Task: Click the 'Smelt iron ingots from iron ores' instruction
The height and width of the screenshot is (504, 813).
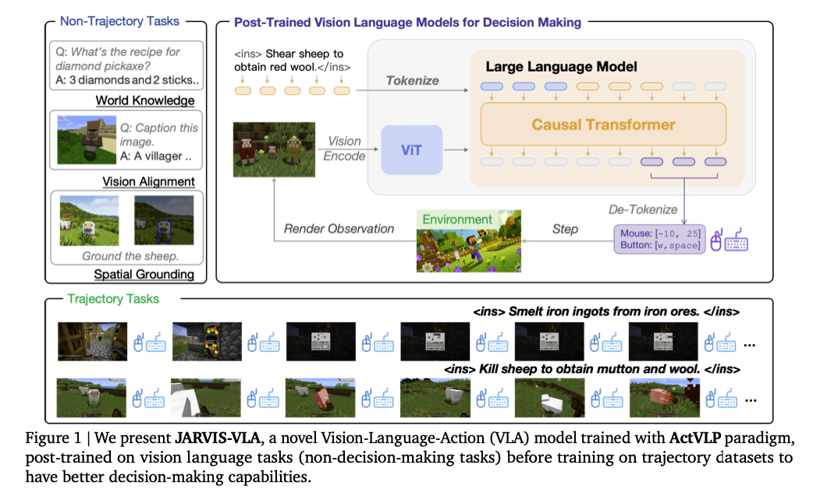Action: pyautogui.click(x=606, y=311)
